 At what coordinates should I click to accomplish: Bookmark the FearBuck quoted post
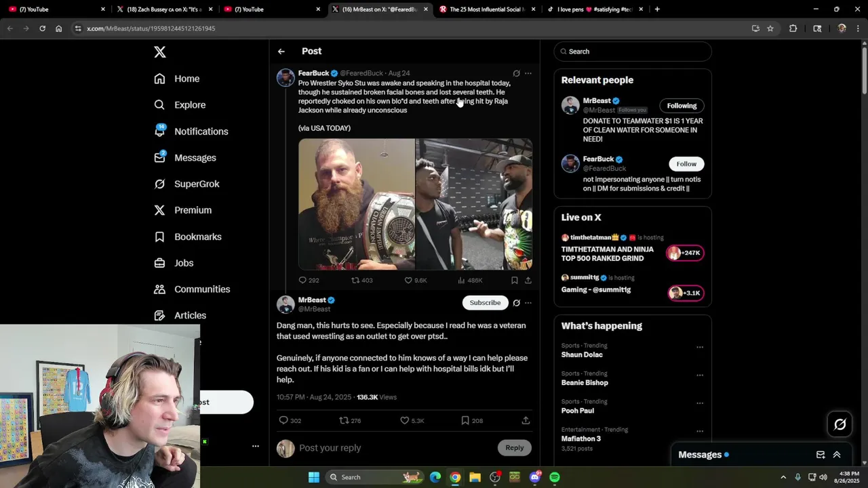[x=515, y=280]
